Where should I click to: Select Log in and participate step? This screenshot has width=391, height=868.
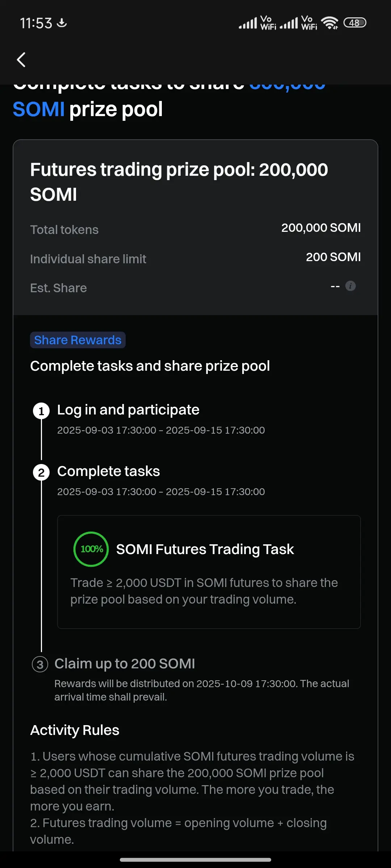[x=128, y=410]
